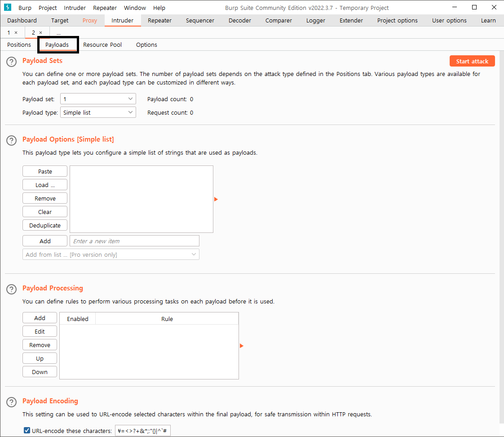Screen dimensions: 504x437
Task: Select Intruder attack tab 2
Action: tap(33, 32)
